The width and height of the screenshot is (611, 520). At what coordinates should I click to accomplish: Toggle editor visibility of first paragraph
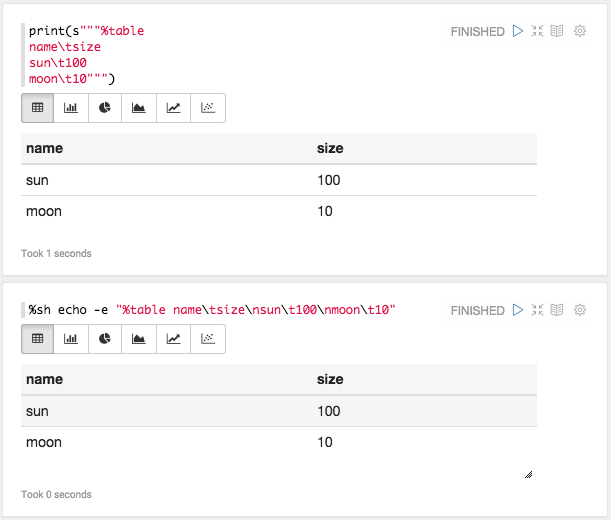[x=538, y=31]
